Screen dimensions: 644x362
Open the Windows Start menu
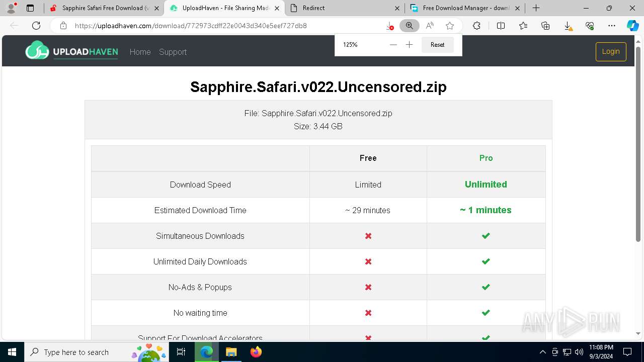(12, 352)
